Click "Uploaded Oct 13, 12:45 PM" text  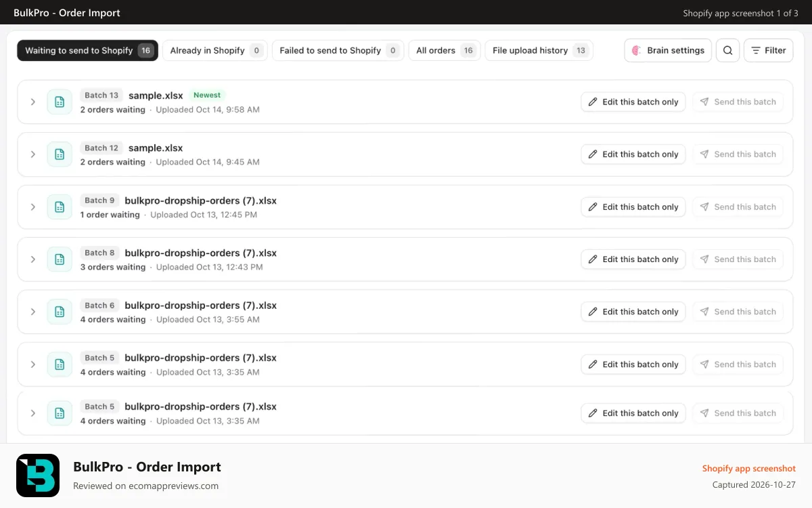coord(204,215)
